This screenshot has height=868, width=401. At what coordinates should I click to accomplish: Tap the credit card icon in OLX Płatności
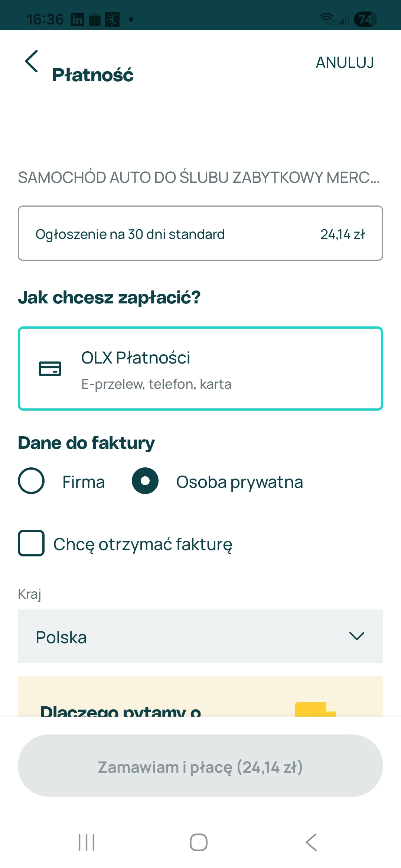(x=50, y=369)
